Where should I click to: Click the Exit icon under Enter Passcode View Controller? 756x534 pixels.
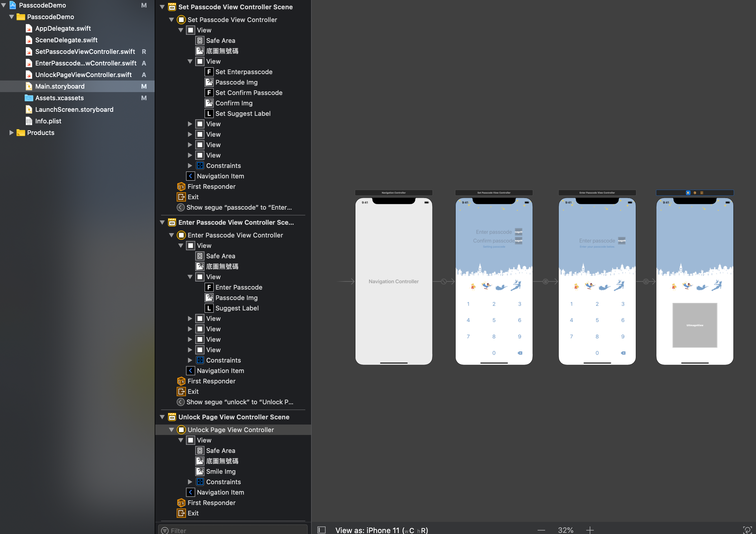181,392
